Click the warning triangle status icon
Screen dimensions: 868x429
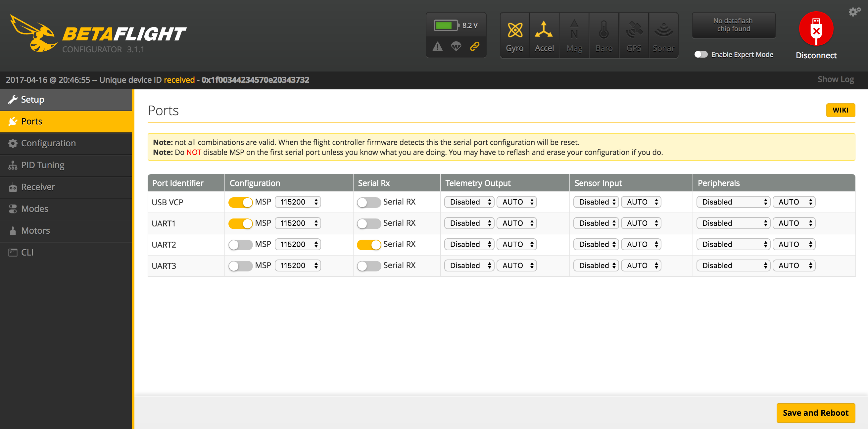[x=437, y=46]
